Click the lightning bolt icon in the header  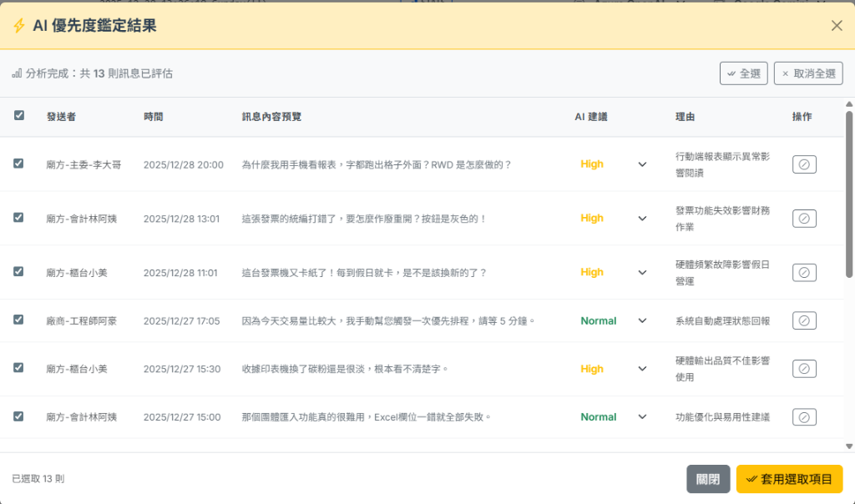[x=19, y=26]
